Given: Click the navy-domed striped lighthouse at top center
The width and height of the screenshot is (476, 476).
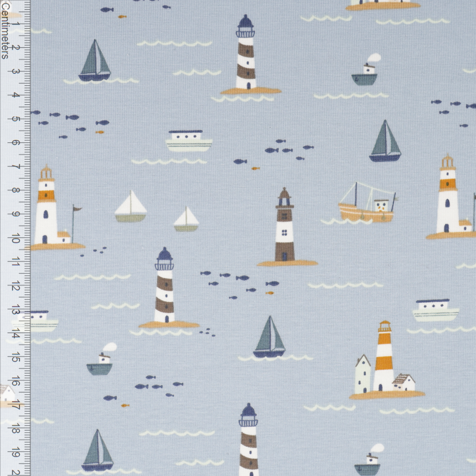Looking at the screenshot, I should tap(246, 55).
